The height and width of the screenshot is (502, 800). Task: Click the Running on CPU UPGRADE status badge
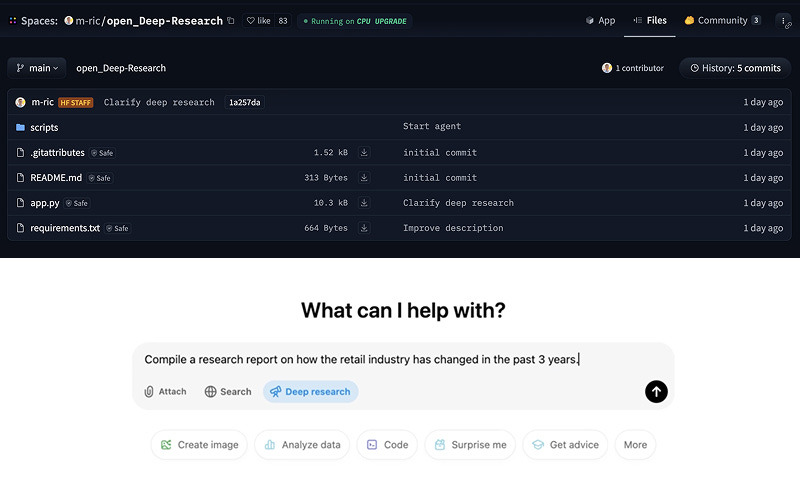355,21
